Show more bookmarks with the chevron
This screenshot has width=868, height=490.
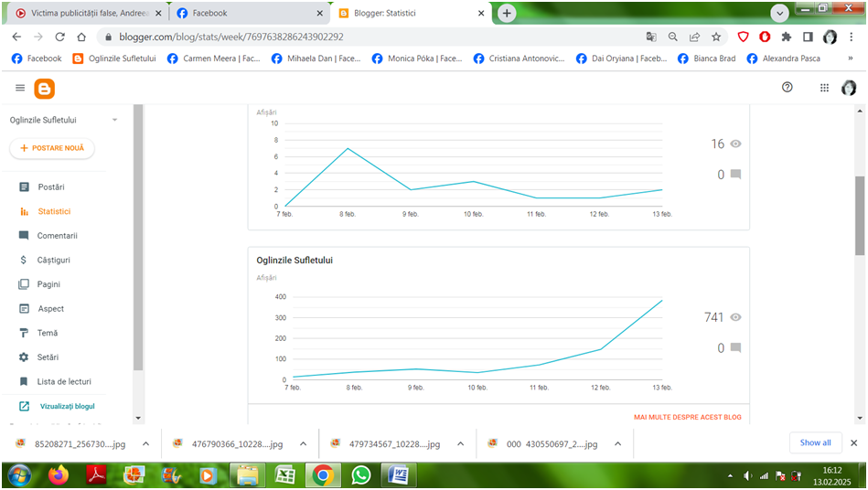point(851,59)
